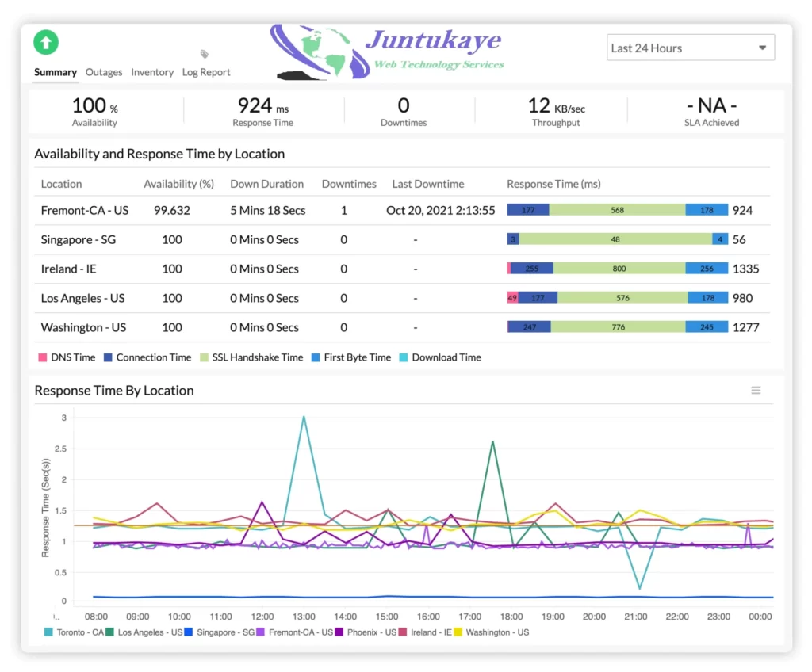
Task: Click the tag icon above Log Report
Action: pos(205,55)
